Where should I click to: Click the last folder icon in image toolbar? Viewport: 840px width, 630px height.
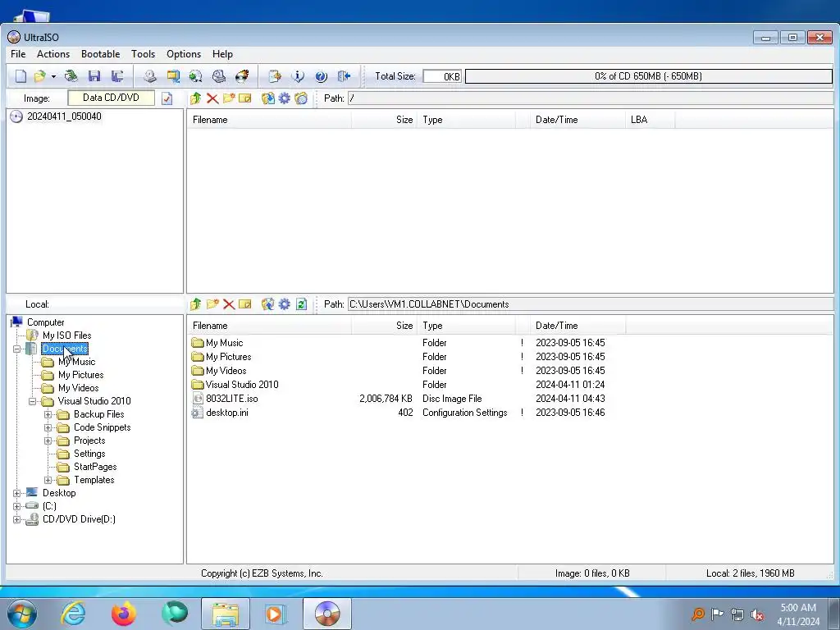point(301,98)
